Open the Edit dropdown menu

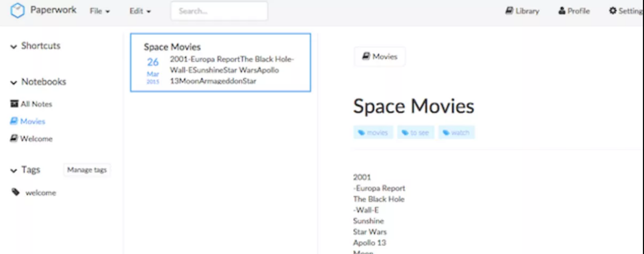point(140,11)
